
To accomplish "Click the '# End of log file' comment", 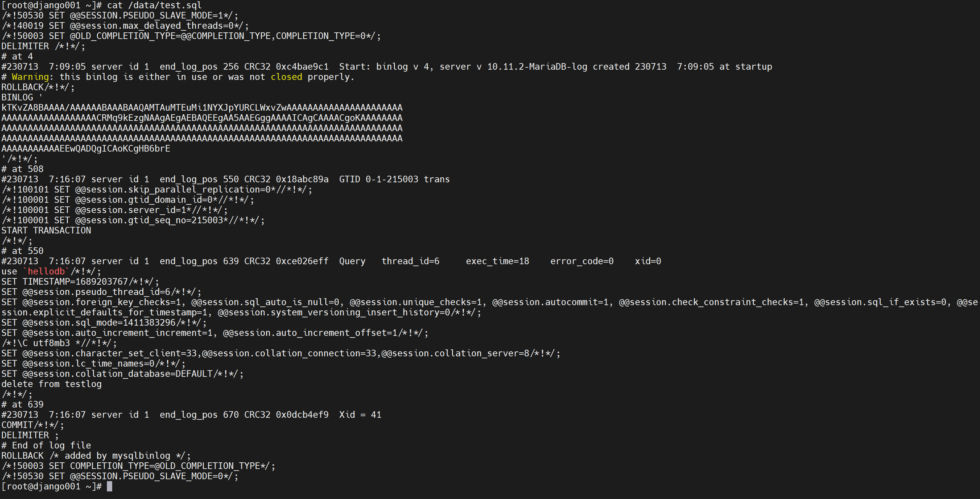I will click(46, 445).
